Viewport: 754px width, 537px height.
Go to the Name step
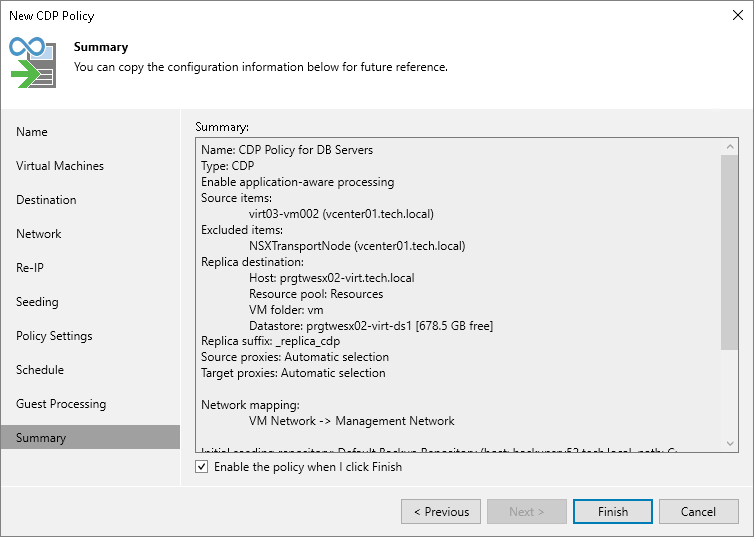click(x=32, y=132)
